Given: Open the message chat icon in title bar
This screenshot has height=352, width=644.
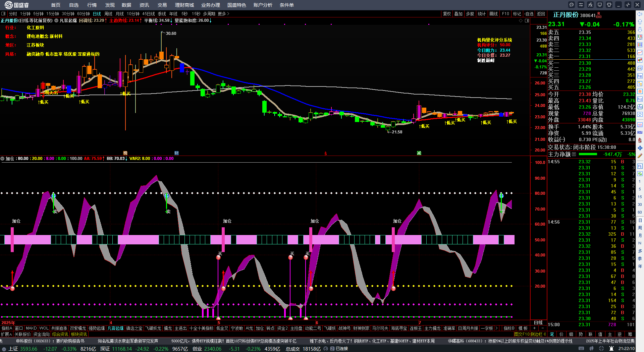Looking at the screenshot, I should pos(572,5).
